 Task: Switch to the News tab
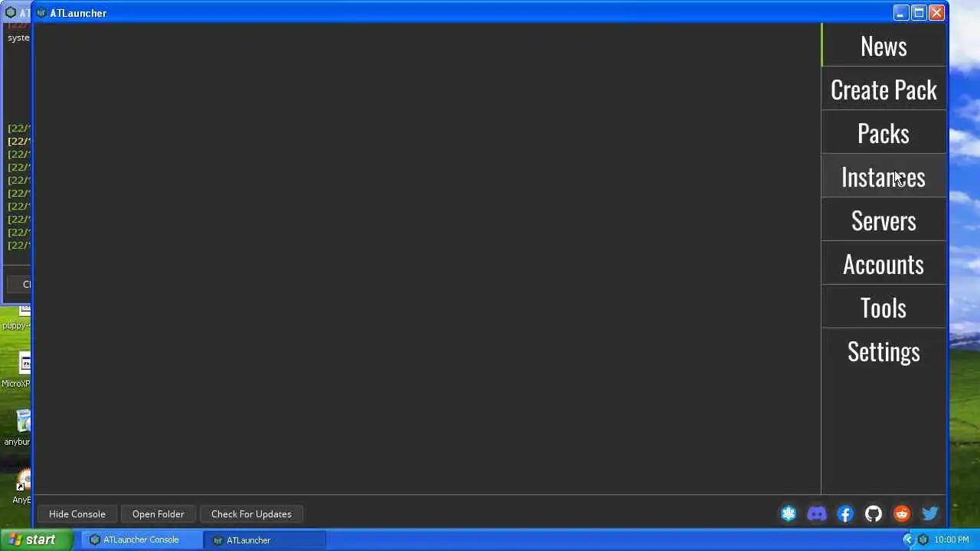coord(884,46)
